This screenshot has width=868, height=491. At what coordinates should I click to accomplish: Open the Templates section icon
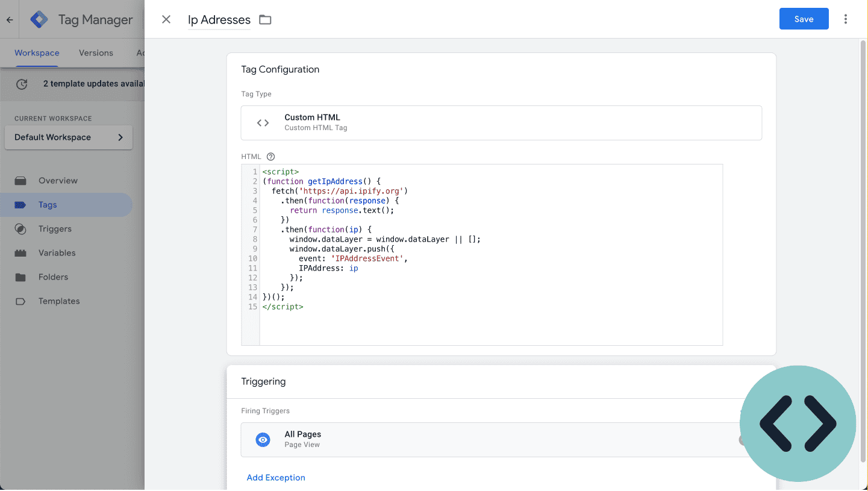click(x=21, y=301)
